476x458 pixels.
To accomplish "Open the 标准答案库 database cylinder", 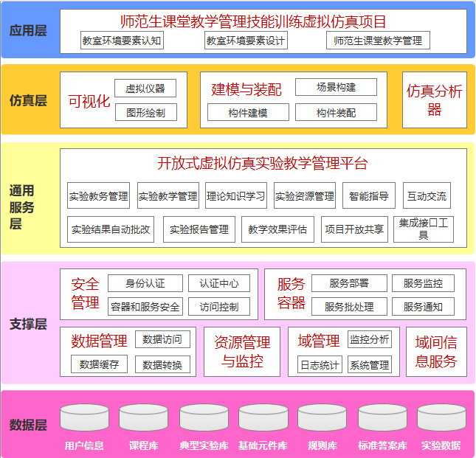I will click(x=382, y=418).
